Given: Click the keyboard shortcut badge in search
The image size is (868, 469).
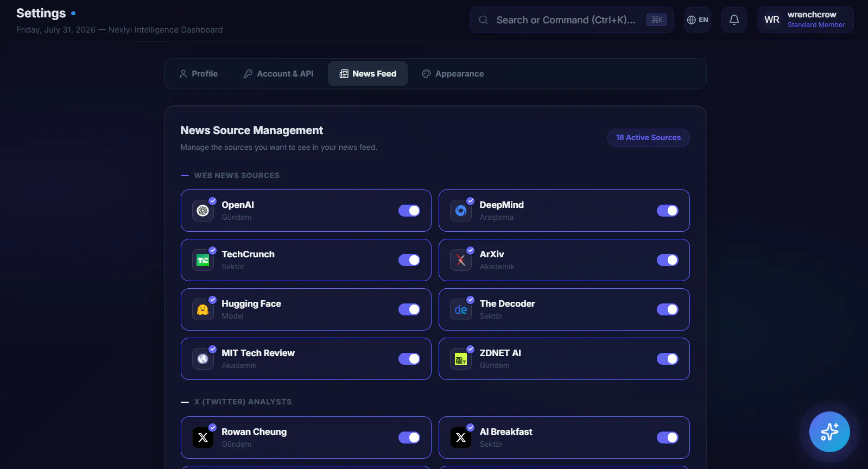Looking at the screenshot, I should tap(657, 20).
